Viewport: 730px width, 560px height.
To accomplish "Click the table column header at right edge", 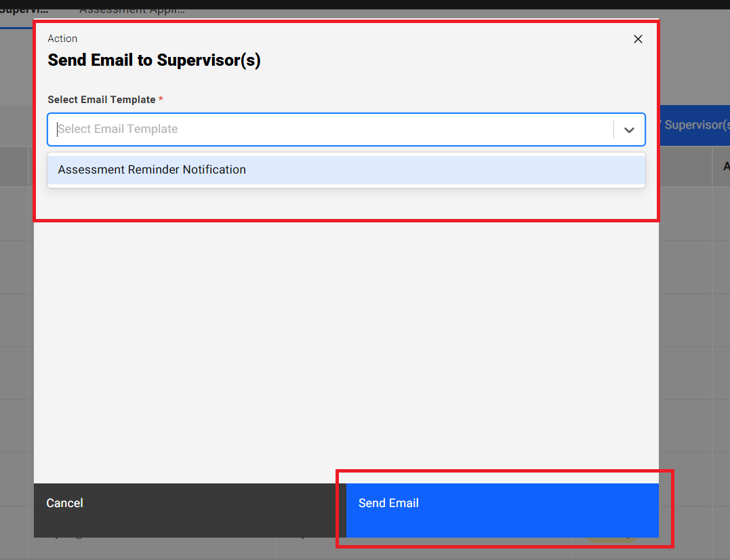I will [x=722, y=166].
